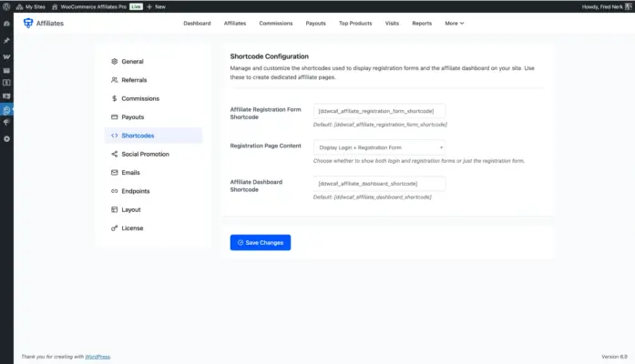Screen dimensions: 635x364
Task: Click the envelope icon beside Emails
Action: 114,172
